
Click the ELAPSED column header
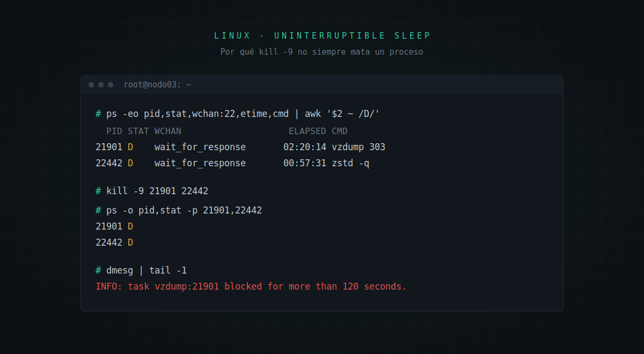(x=308, y=131)
